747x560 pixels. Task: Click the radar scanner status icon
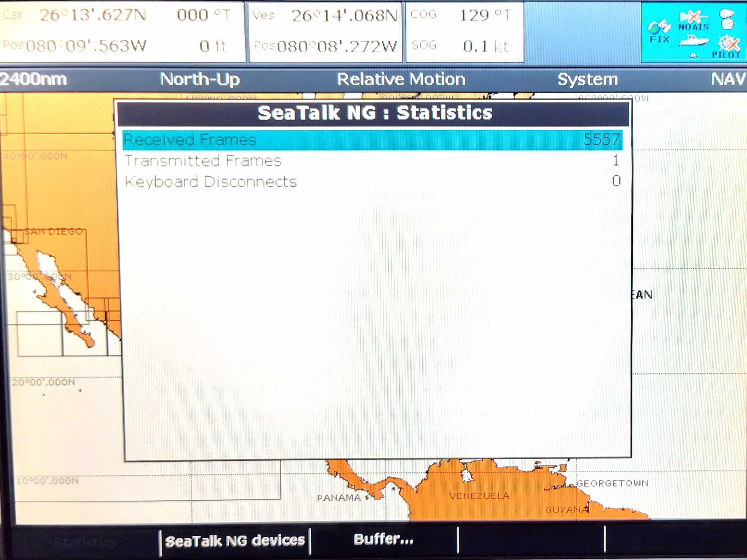pyautogui.click(x=726, y=19)
